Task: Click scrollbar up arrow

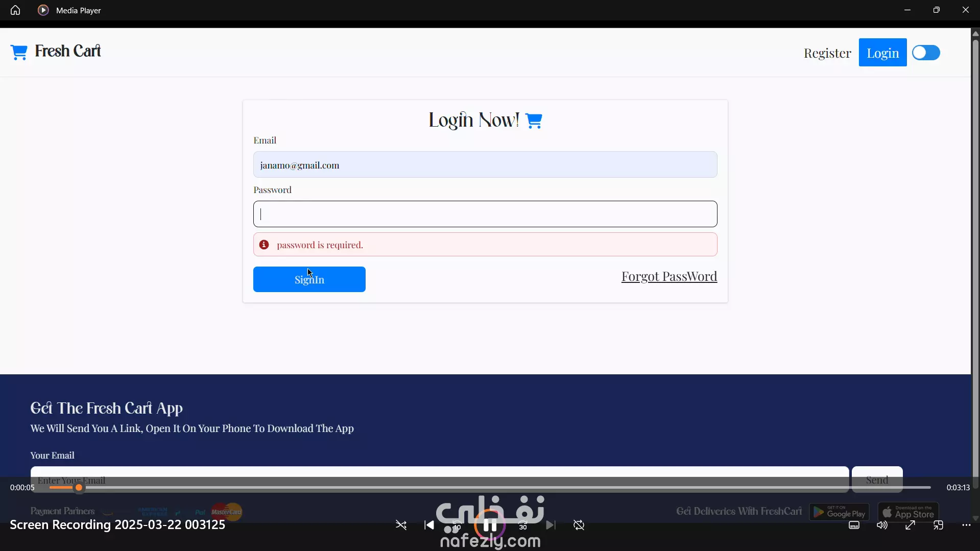Action: [x=975, y=33]
